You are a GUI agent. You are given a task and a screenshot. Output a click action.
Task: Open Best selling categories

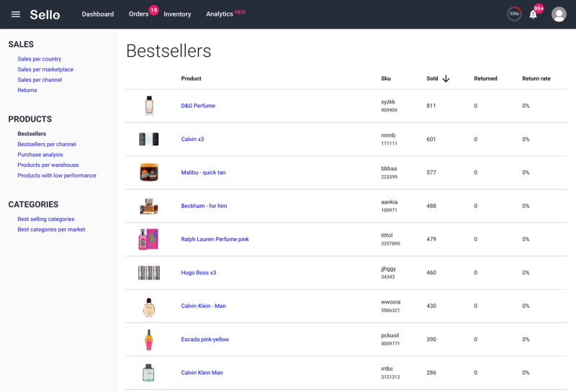tap(46, 219)
